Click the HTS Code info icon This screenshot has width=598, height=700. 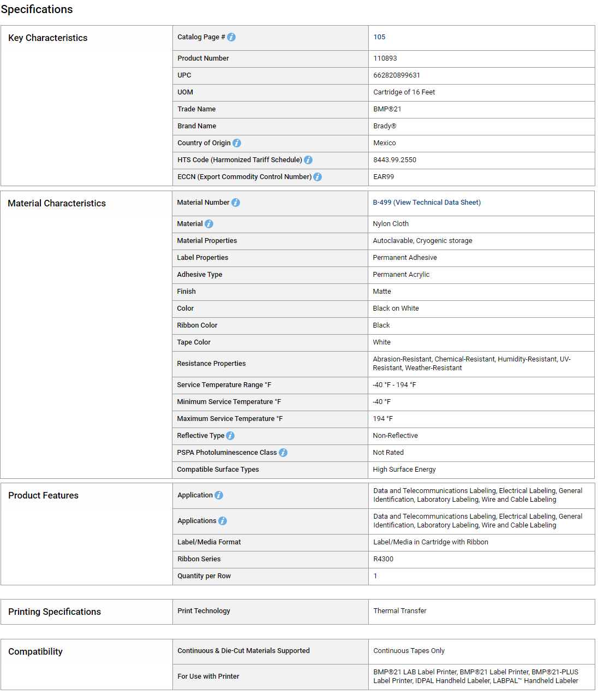coord(308,160)
